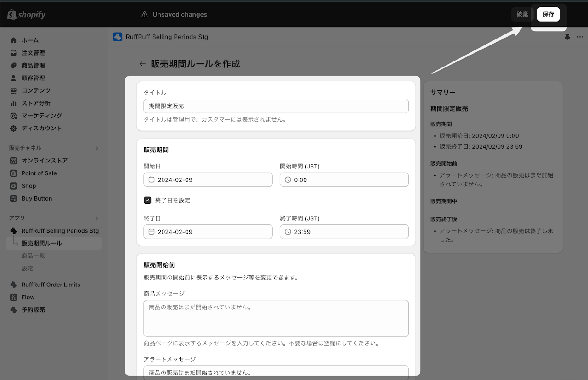Click the コンテンツ image icon
The height and width of the screenshot is (380, 588).
pos(13,90)
